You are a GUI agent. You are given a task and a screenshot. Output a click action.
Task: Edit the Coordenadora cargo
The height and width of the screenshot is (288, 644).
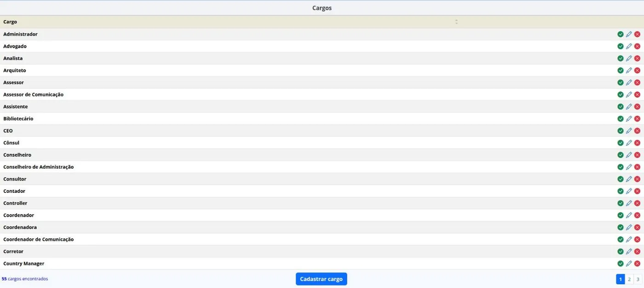[x=629, y=227]
